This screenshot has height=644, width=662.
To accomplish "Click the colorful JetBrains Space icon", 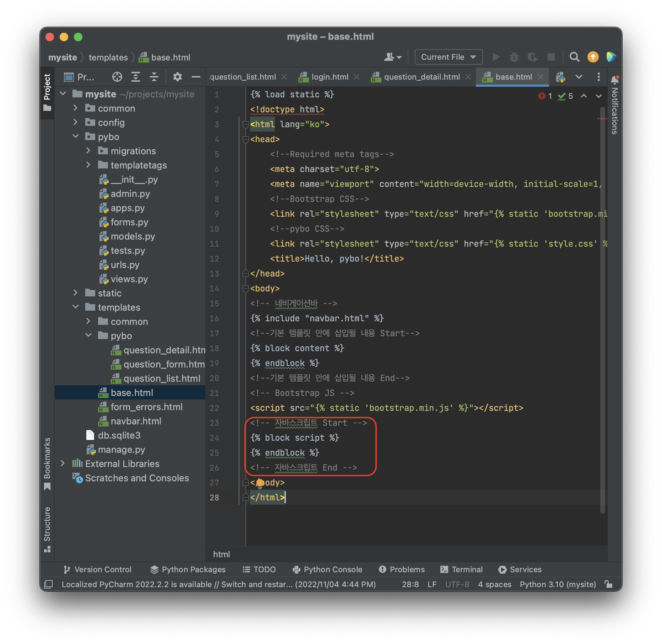I will [611, 57].
